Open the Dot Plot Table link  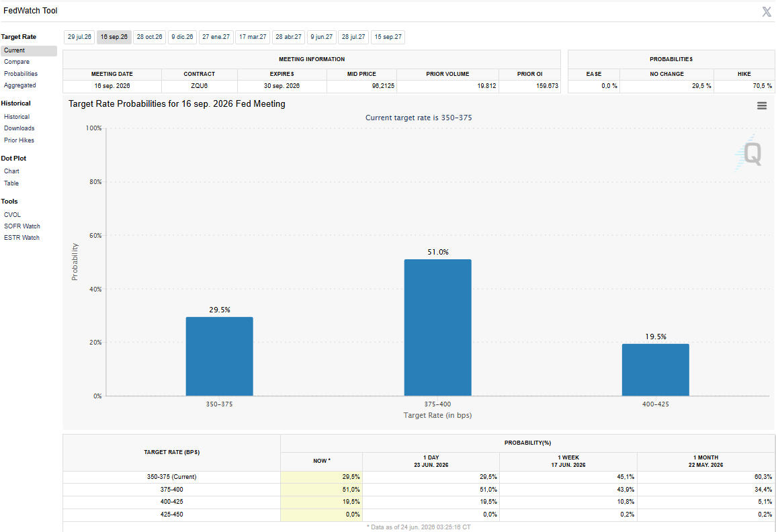click(11, 183)
